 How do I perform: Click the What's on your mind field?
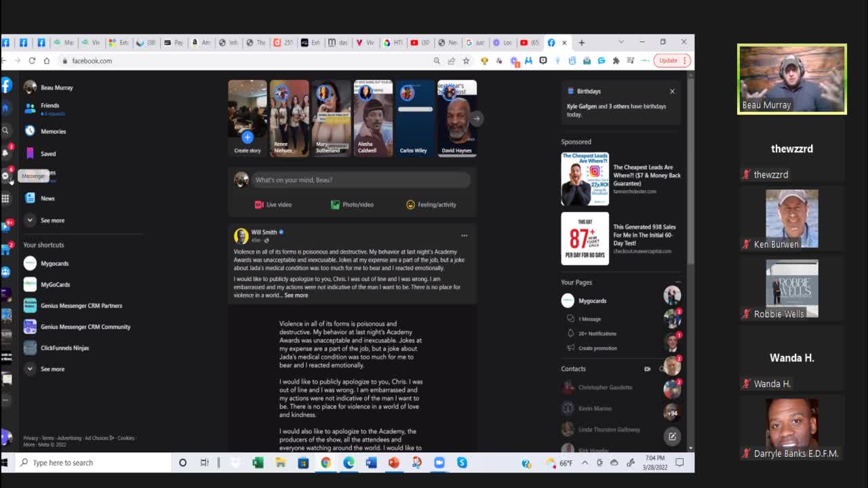pyautogui.click(x=360, y=180)
